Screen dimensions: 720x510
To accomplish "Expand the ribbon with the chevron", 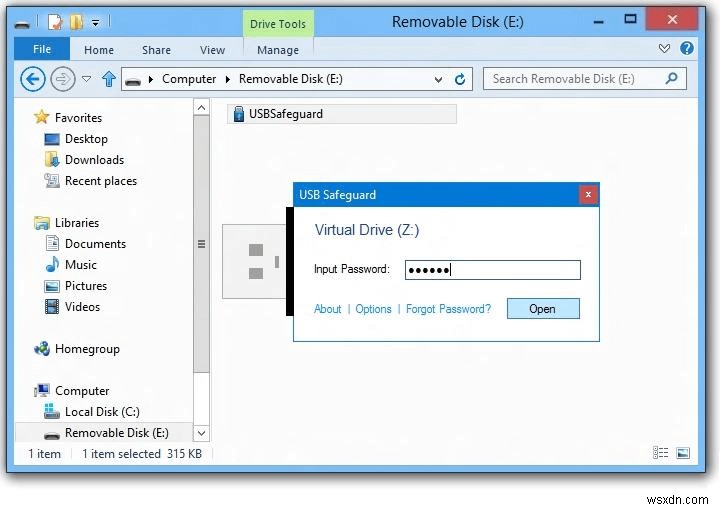I will (x=664, y=48).
